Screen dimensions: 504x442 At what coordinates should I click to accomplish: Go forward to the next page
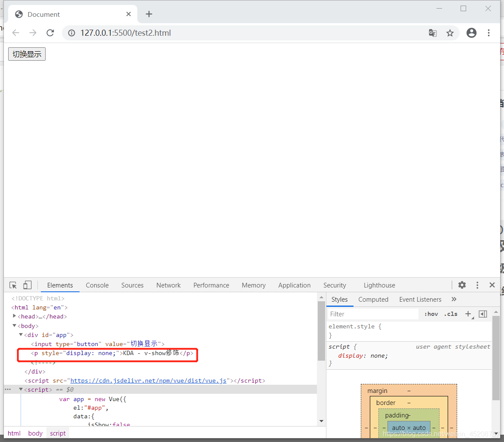(33, 33)
